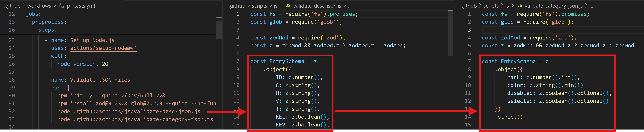The width and height of the screenshot is (644, 132).
Task: Click 'H: z.string(),' line
Action: pyautogui.click(x=298, y=93)
